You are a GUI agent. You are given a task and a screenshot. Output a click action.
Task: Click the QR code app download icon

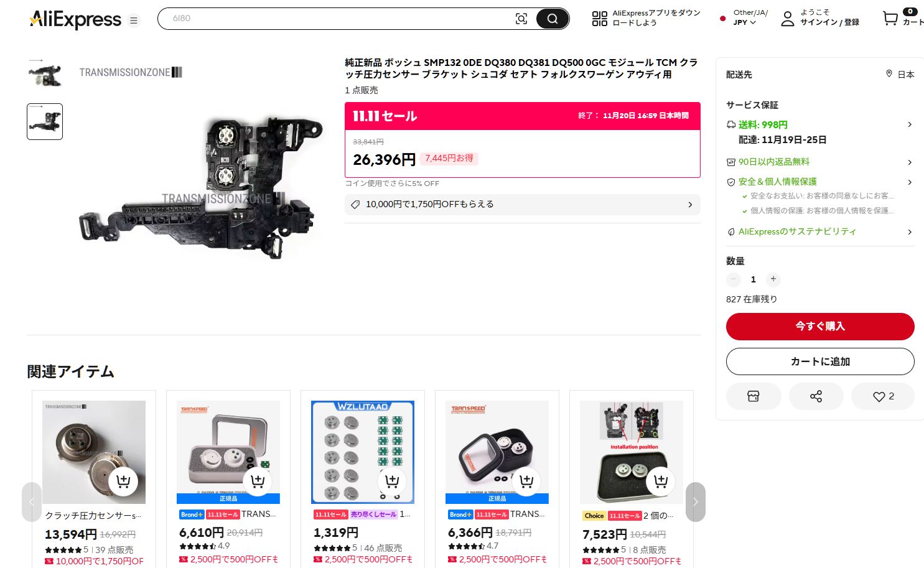pos(599,19)
